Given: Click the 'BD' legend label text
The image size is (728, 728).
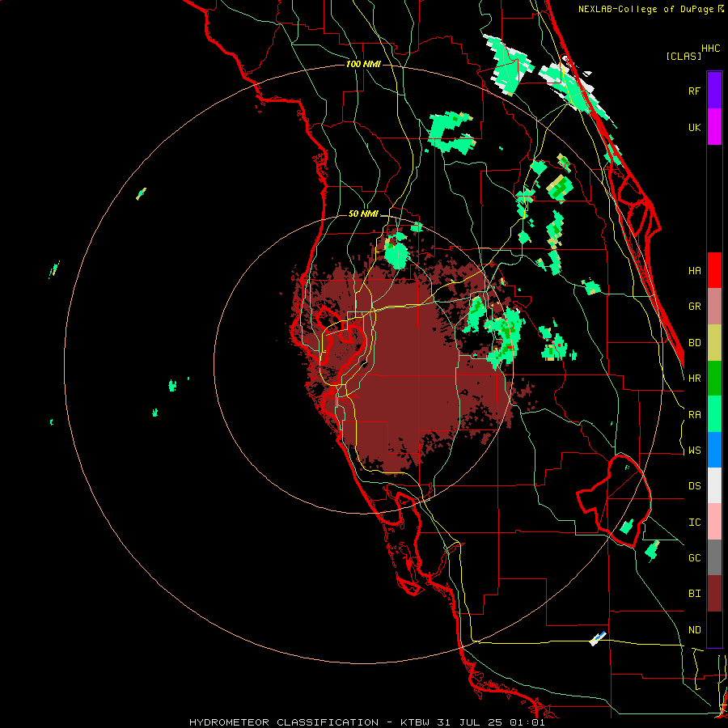Looking at the screenshot, I should click(694, 343).
